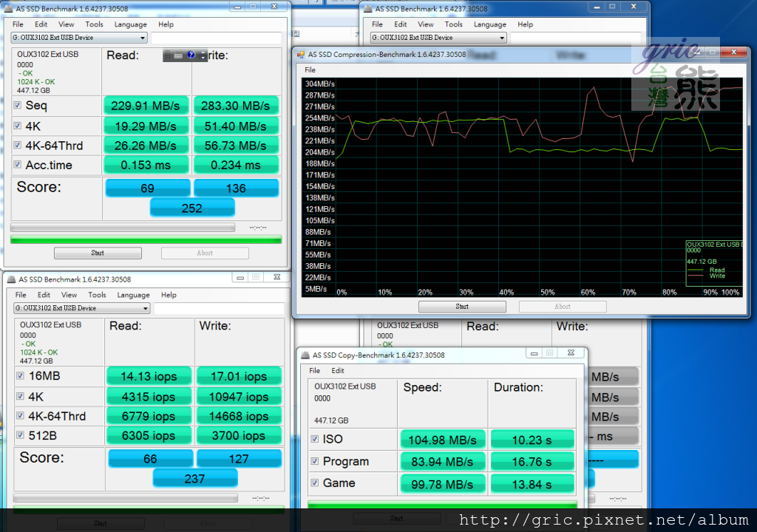Click the total score 237

click(195, 478)
